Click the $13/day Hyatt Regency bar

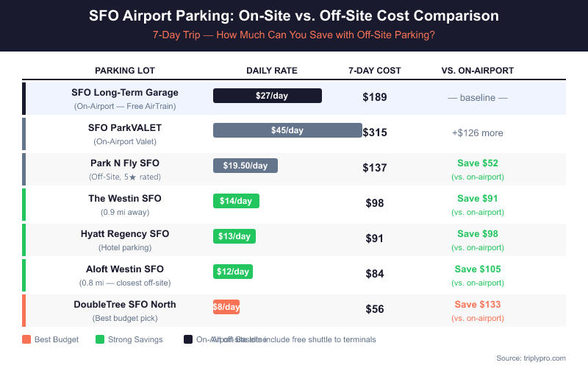pos(234,236)
